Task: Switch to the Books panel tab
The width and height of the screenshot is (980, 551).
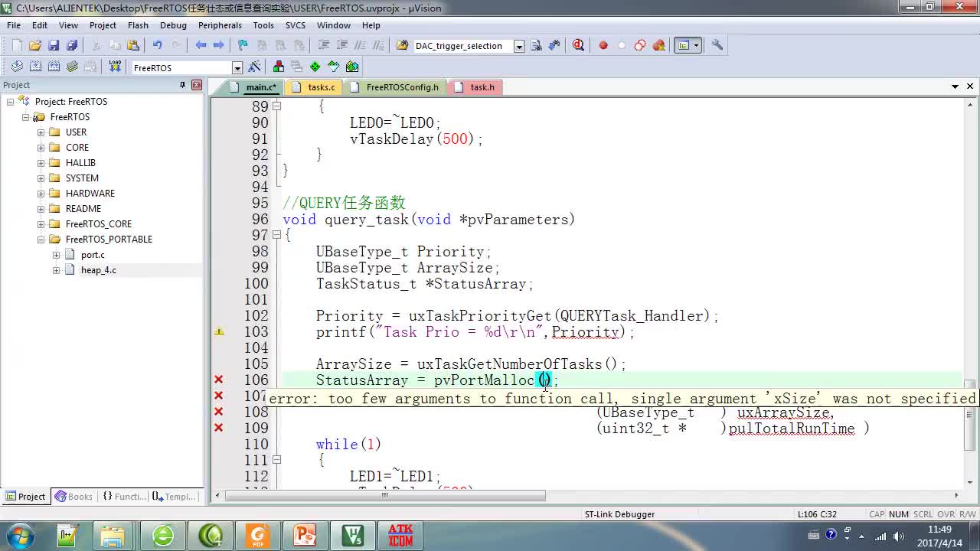Action: pyautogui.click(x=74, y=497)
